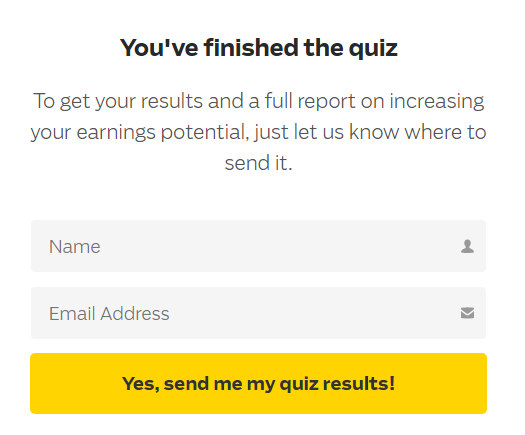525x435 pixels.
Task: Click the words 'know where to' in the paragraph
Action: 418,132
